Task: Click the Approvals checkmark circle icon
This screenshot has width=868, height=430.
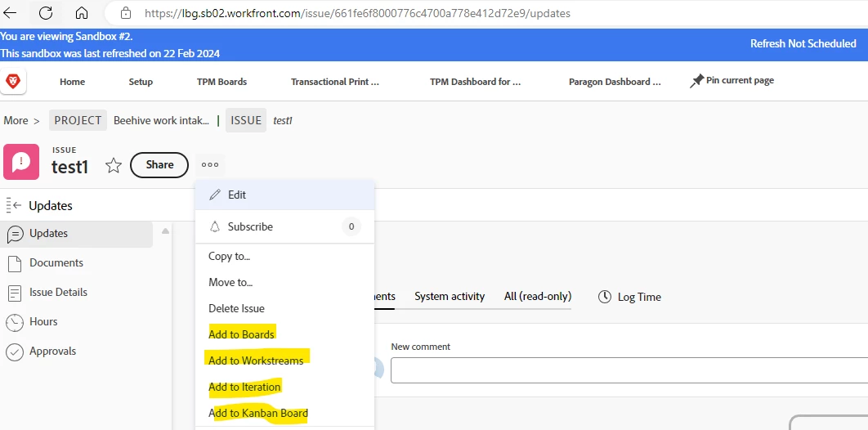Action: pyautogui.click(x=15, y=352)
